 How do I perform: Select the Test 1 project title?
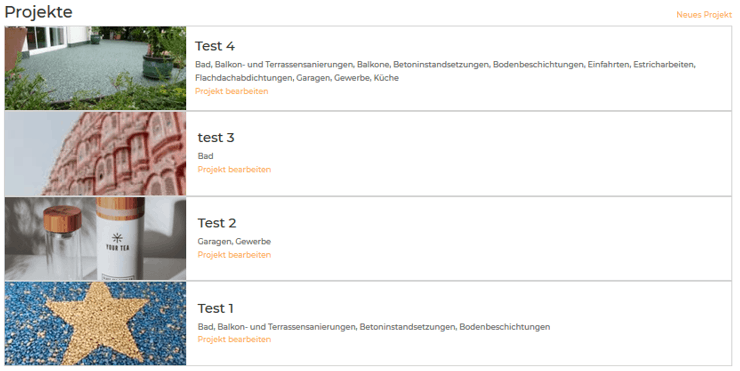point(215,308)
